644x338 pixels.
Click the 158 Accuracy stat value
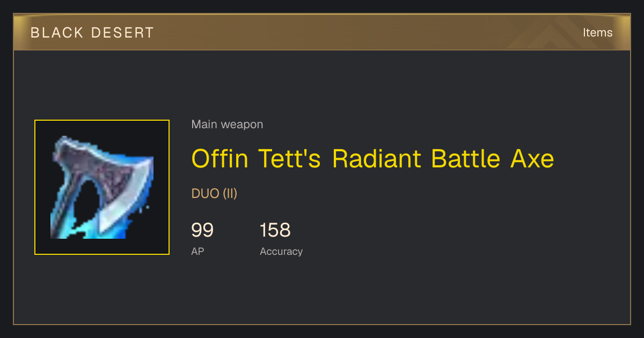275,230
